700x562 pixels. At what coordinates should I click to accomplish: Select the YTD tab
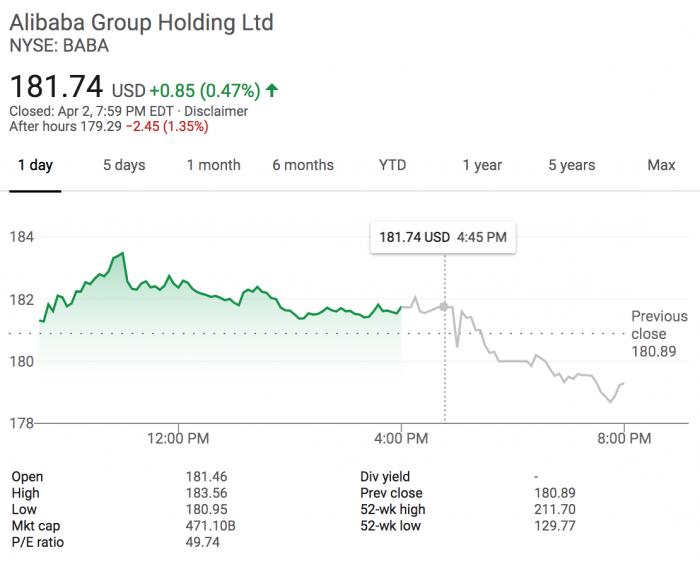coord(392,165)
